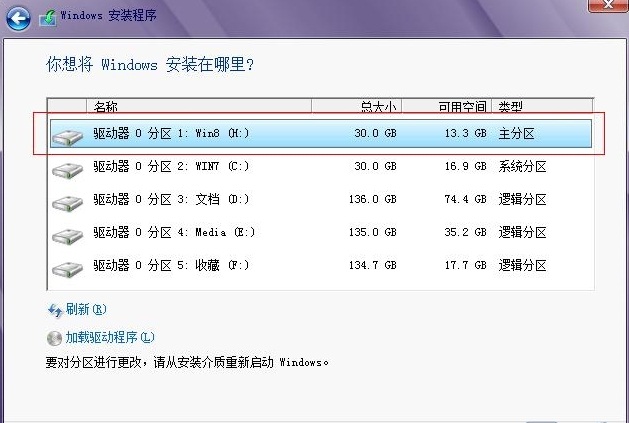Viewport: 629px width, 423px height.
Task: Click the drive icon for Media (E:)
Action: click(x=67, y=236)
